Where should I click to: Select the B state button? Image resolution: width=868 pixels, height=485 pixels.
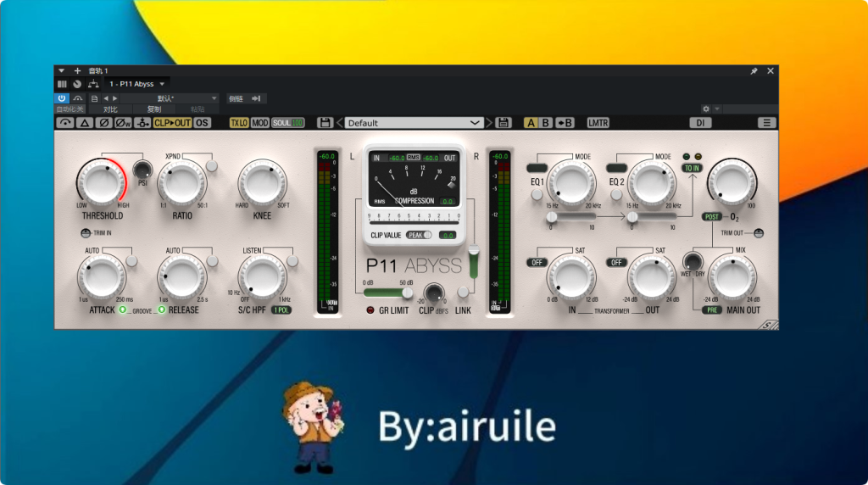point(545,123)
